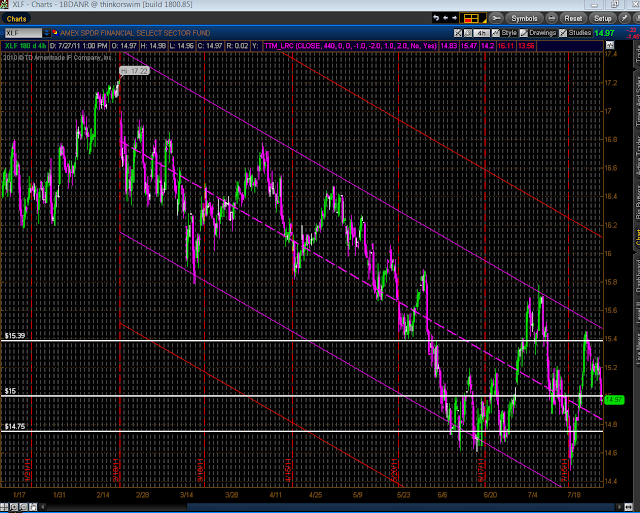Click the crosshair cursor tool icon

coord(458,33)
